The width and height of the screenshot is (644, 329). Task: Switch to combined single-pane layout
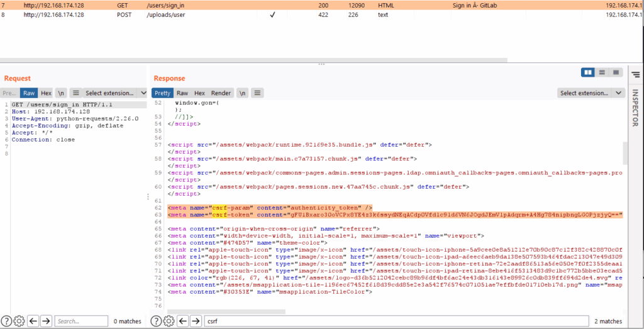[616, 72]
